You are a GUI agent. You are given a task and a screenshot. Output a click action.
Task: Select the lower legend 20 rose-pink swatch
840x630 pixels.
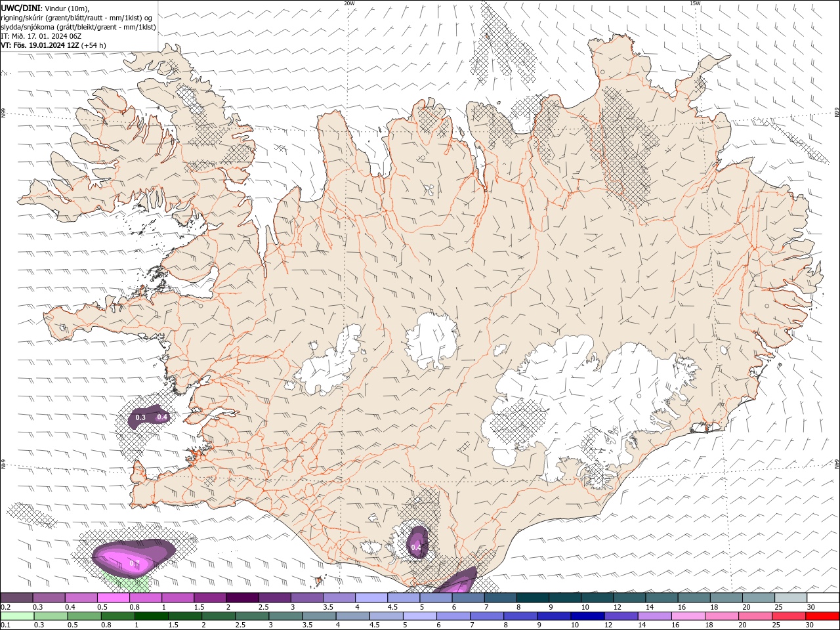[755, 616]
